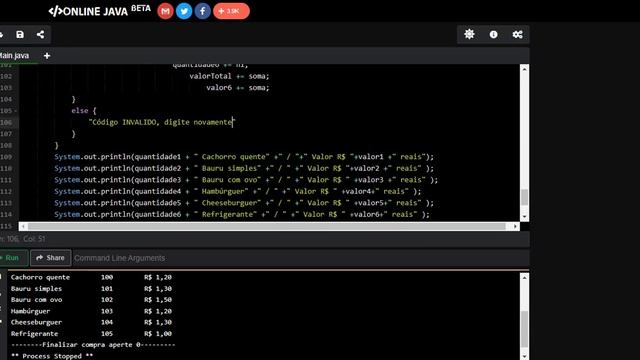Viewport: 640px width, 360px height.
Task: Click the horizontal scroll left arrow
Action: (23, 226)
